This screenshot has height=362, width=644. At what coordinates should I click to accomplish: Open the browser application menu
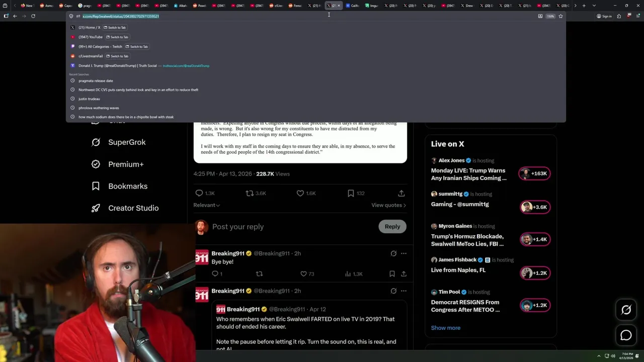pos(638,16)
